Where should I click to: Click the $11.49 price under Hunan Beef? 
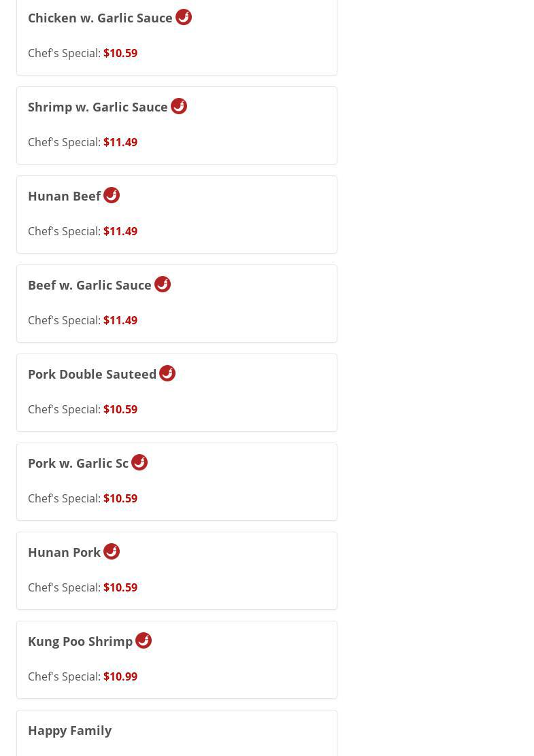pyautogui.click(x=120, y=231)
